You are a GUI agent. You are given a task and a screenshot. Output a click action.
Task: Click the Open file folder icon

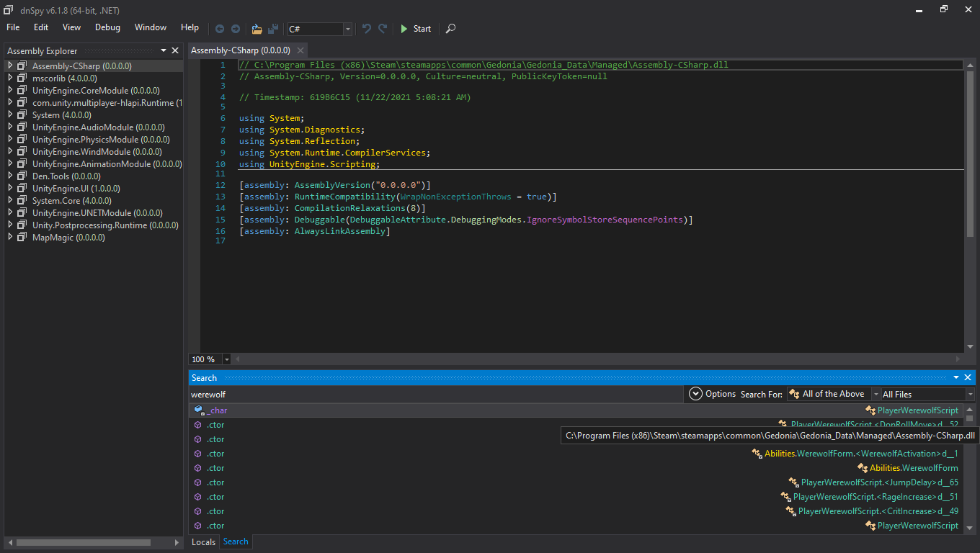[x=257, y=29]
